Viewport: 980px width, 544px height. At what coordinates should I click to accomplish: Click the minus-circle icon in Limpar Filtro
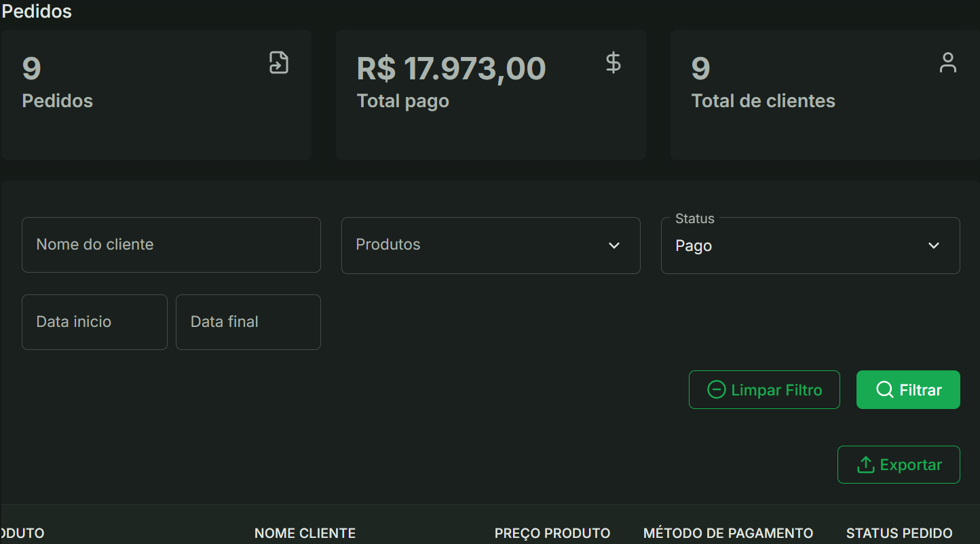tap(717, 389)
